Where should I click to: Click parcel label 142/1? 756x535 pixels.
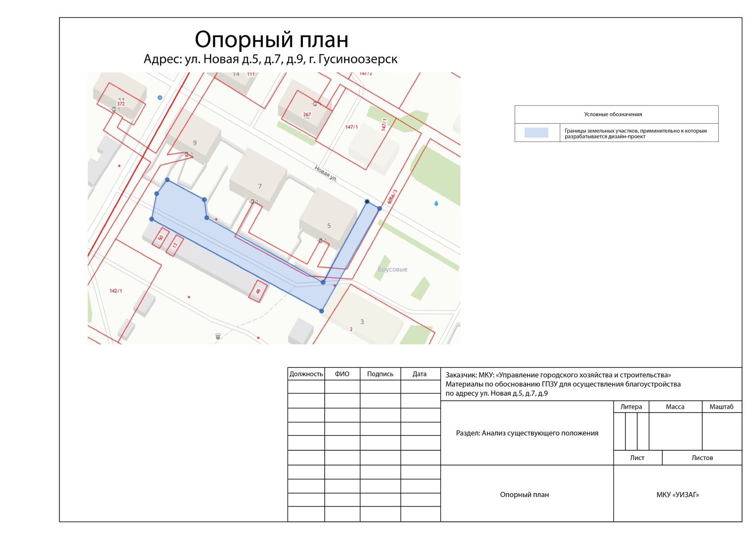coord(116,291)
